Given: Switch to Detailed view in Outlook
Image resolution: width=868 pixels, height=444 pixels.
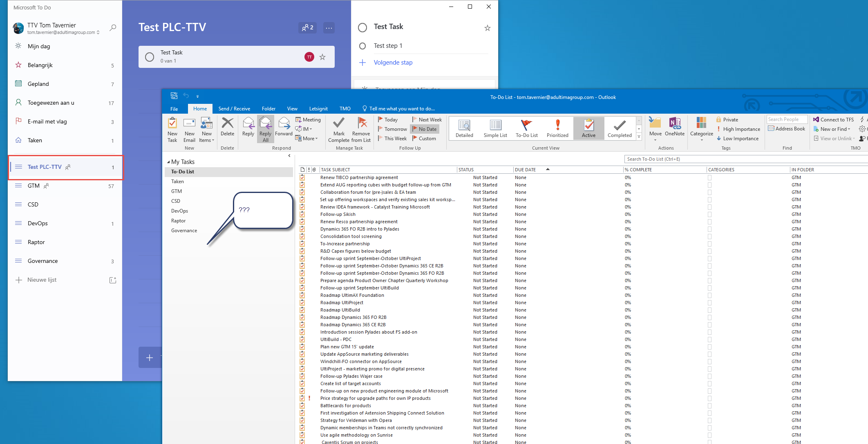Looking at the screenshot, I should 464,128.
